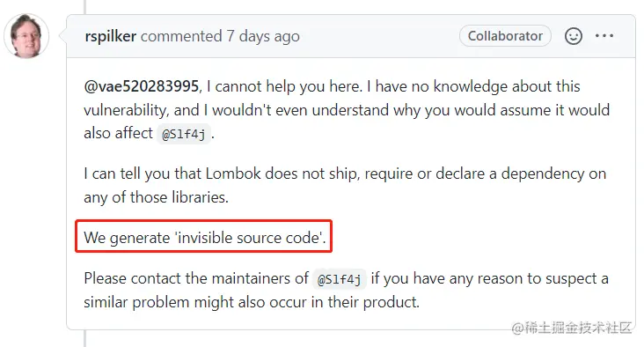
Task: Click the word "commented" in the header
Action: (x=181, y=37)
